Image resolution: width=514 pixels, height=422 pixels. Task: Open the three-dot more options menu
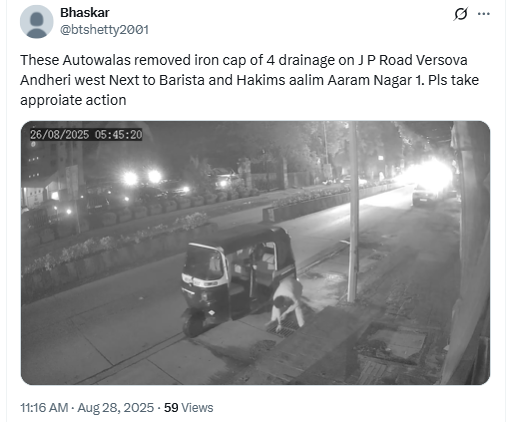484,14
